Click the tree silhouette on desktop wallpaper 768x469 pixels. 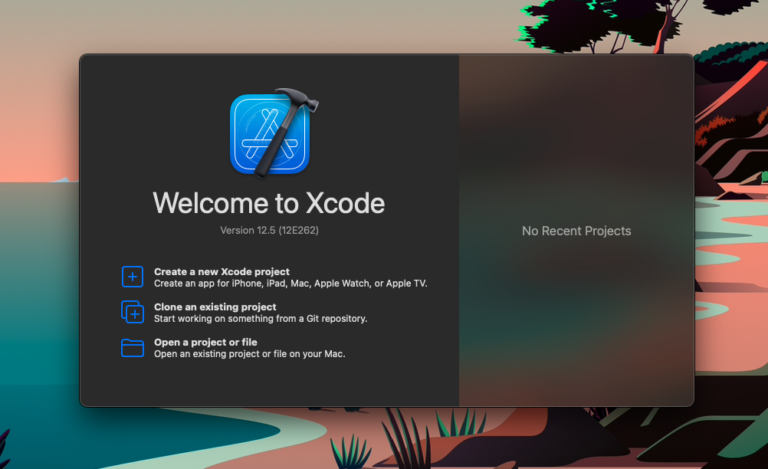pyautogui.click(x=612, y=24)
